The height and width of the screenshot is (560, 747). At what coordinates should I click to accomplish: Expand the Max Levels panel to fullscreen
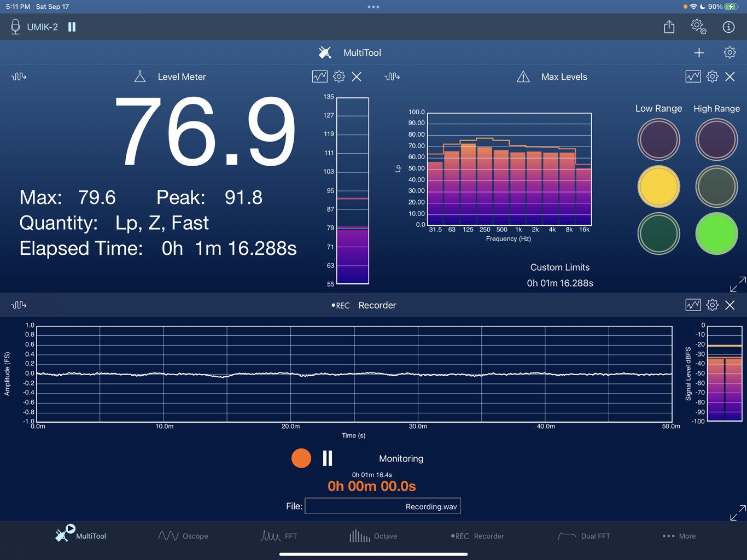738,284
